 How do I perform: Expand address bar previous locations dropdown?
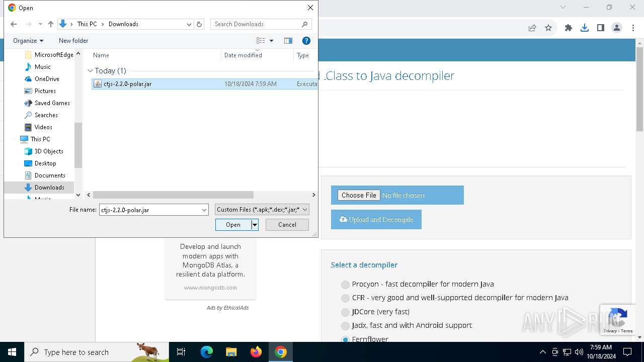189,24
